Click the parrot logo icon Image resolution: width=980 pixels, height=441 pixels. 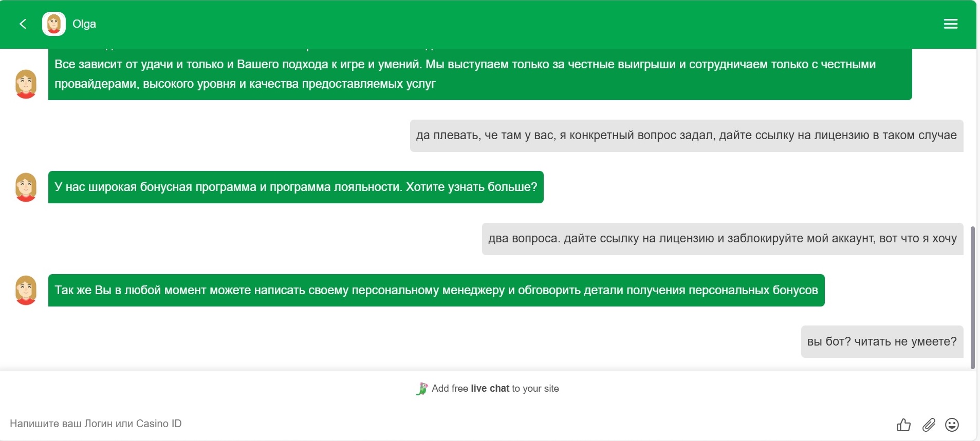coord(422,389)
